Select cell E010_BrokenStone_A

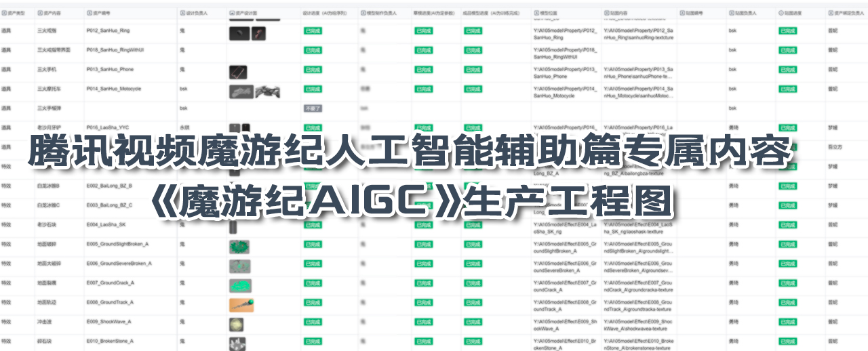111,341
